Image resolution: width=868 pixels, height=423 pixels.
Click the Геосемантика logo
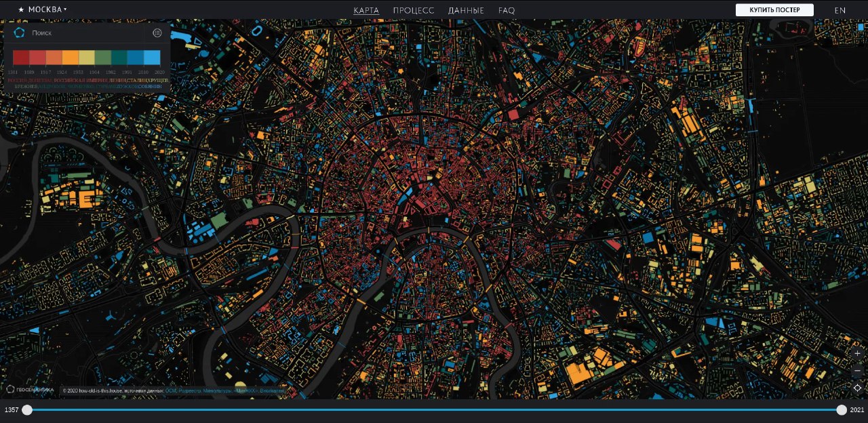click(x=30, y=390)
